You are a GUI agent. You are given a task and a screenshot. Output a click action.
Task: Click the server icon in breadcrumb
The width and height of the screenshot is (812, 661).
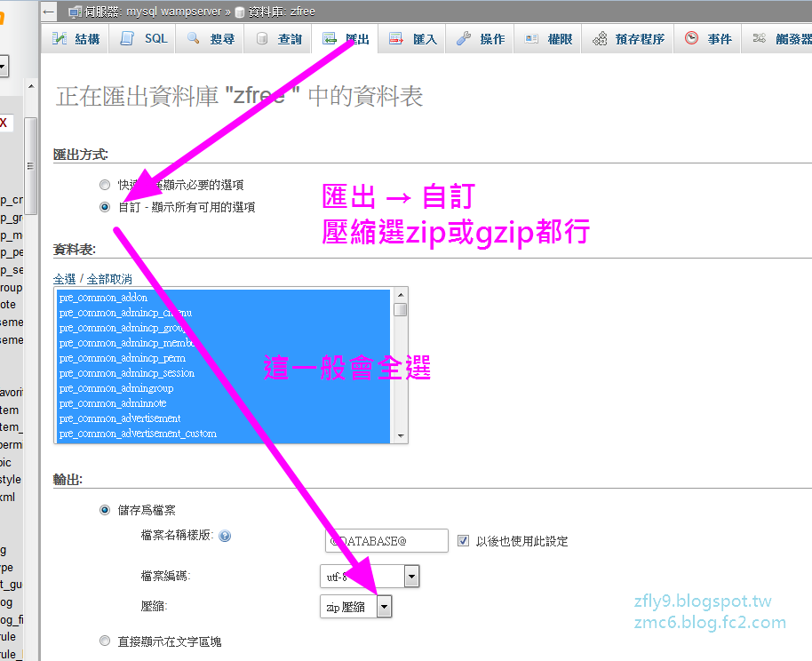tap(76, 12)
